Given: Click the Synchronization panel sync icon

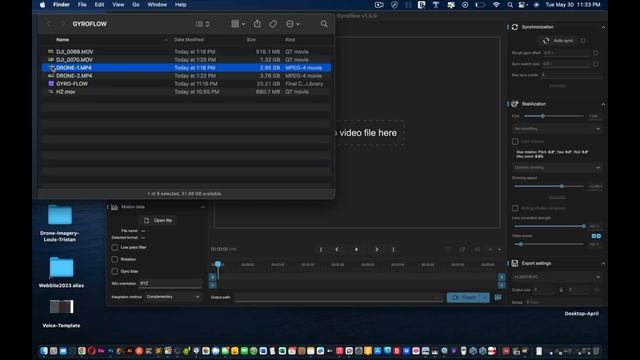Looking at the screenshot, I should [x=515, y=27].
